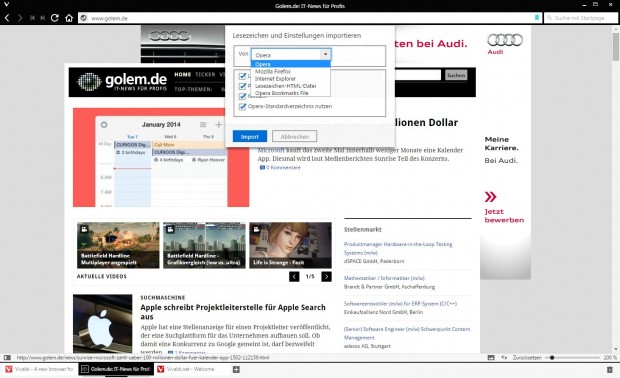Toggle the side panel from status bar
This screenshot has width=620, height=378.
(x=7, y=357)
